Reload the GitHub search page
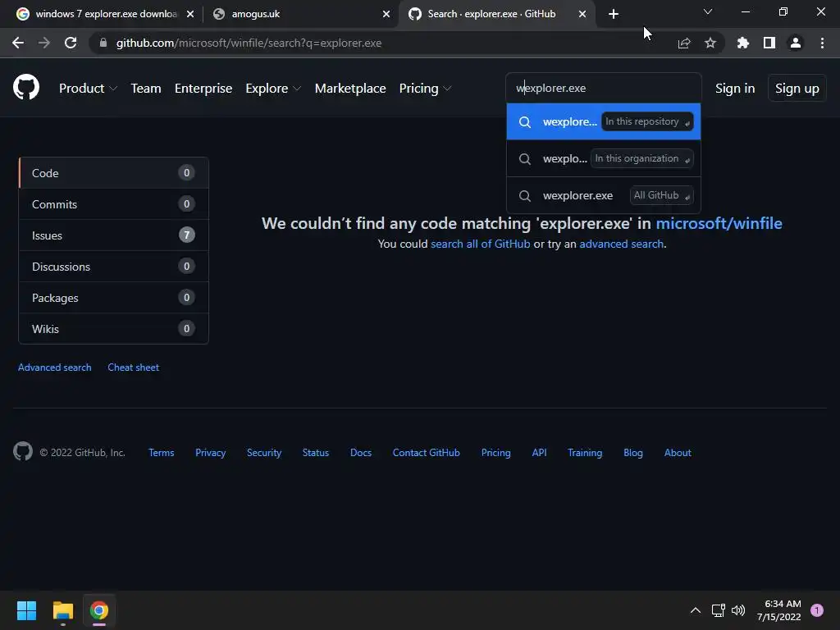The height and width of the screenshot is (630, 840). coord(71,43)
